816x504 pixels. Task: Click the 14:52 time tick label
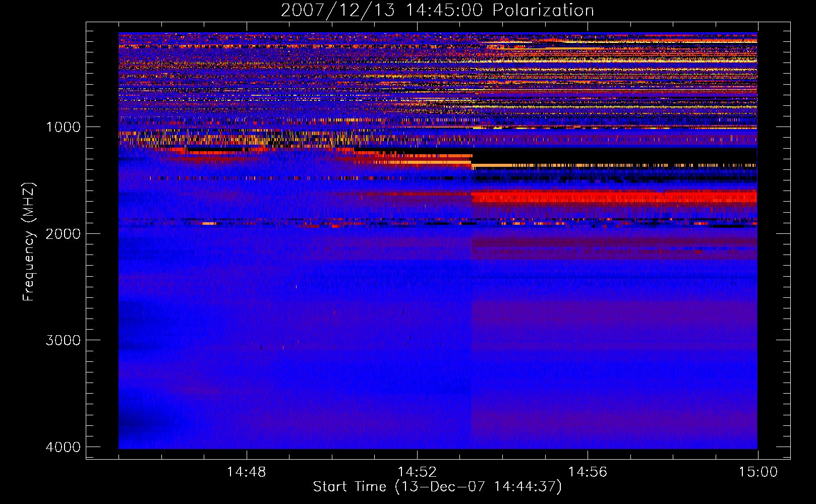(417, 472)
